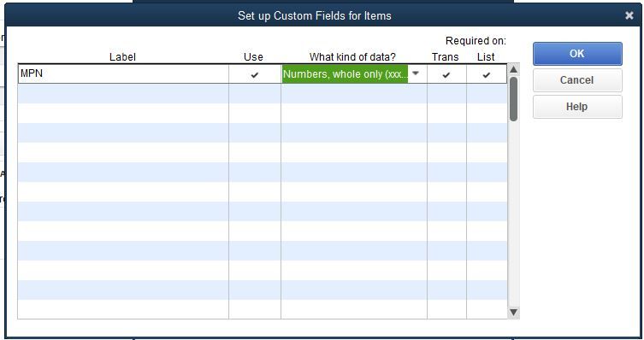The height and width of the screenshot is (340, 644).
Task: Click the Required on: heading
Action: coord(476,41)
